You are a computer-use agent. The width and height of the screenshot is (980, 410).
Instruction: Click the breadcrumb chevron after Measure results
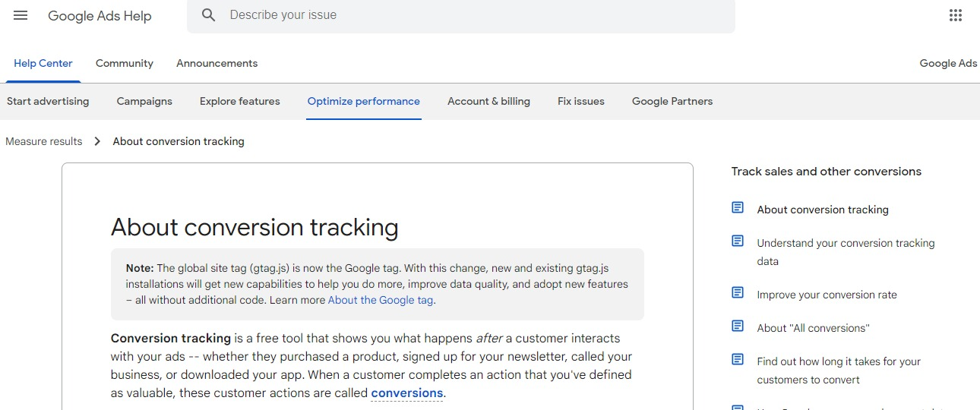(97, 141)
